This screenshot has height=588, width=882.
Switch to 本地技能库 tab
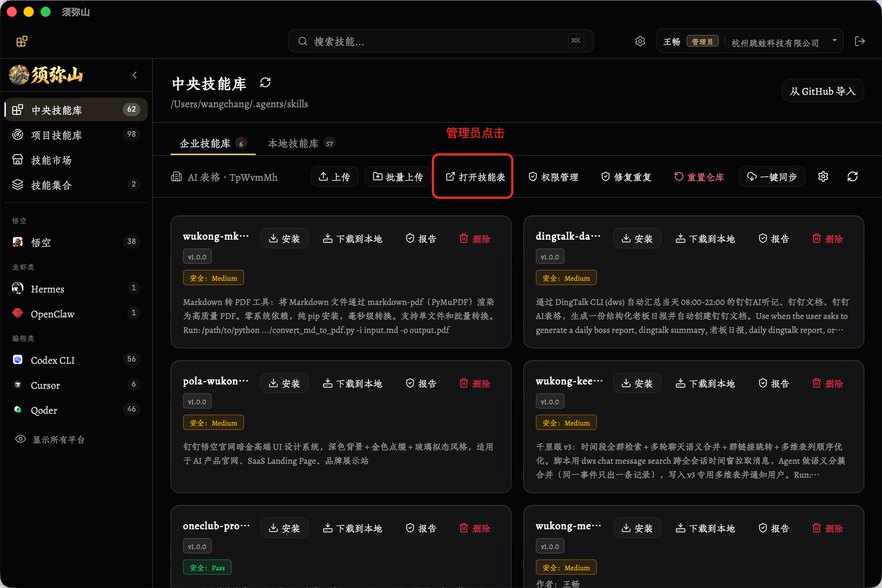tap(301, 143)
